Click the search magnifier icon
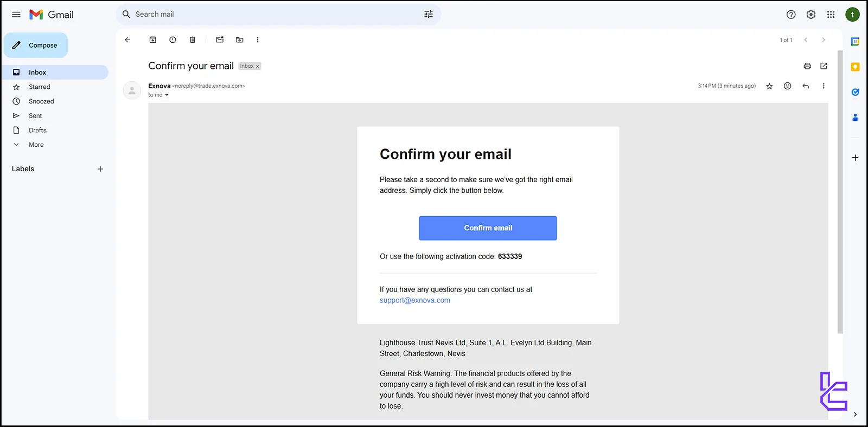The height and width of the screenshot is (427, 868). click(126, 15)
